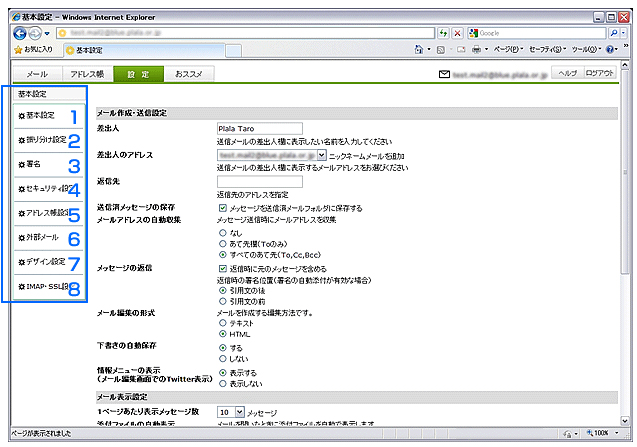Click the red stop loading icon

(458, 33)
